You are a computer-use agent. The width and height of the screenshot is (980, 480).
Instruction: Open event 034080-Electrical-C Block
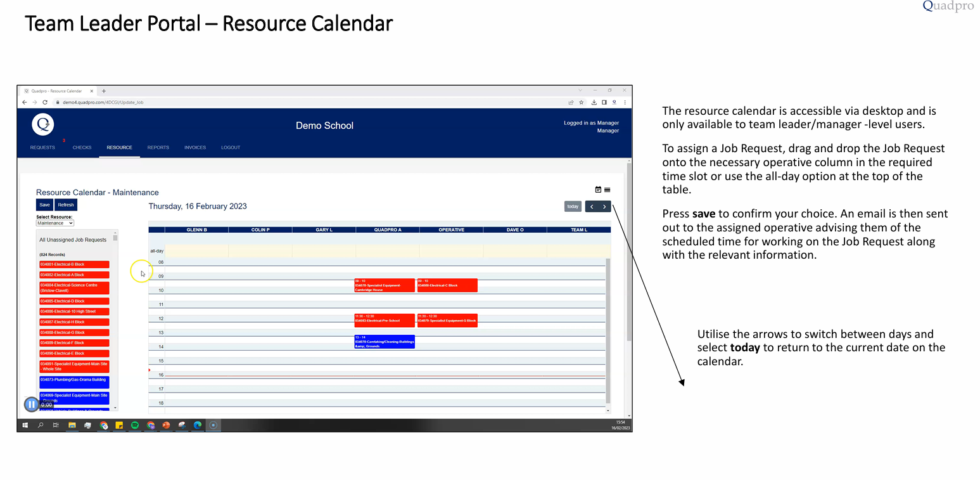[x=447, y=285]
